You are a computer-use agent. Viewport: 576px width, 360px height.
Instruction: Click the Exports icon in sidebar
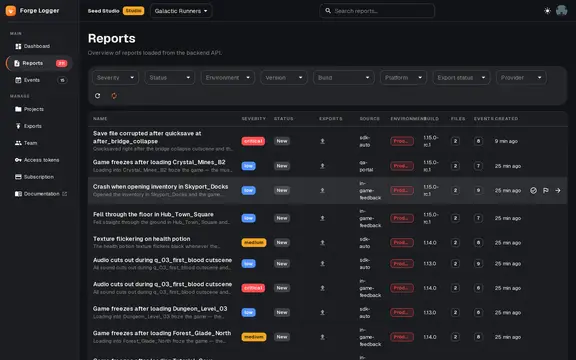pyautogui.click(x=18, y=126)
